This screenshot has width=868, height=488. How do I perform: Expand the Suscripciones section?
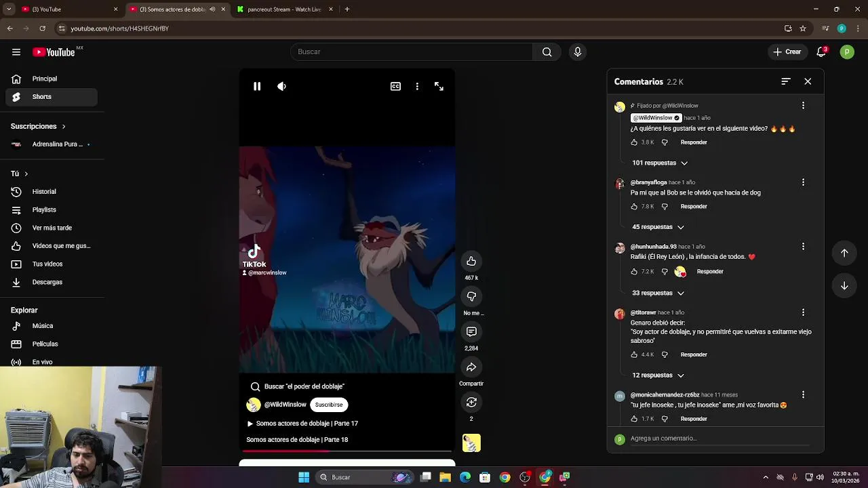click(x=38, y=126)
